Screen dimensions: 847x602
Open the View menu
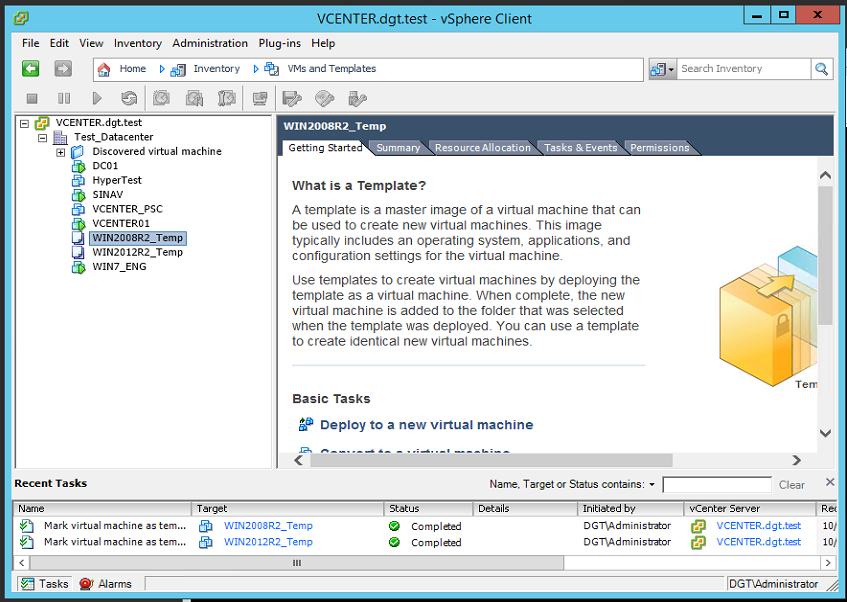click(91, 43)
